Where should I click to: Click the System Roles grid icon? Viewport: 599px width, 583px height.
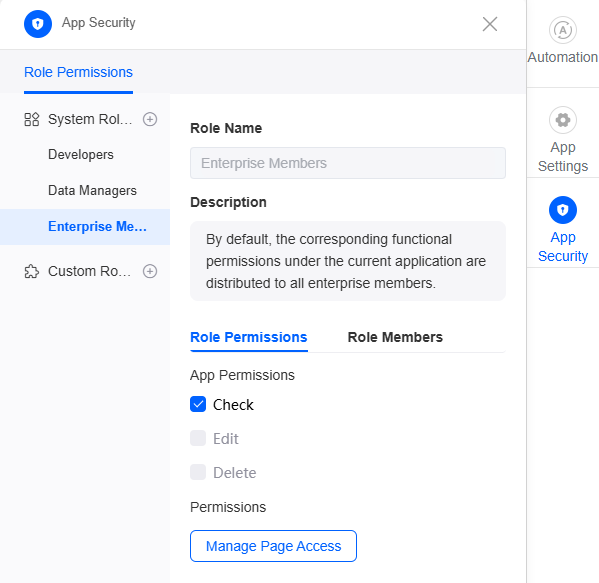click(x=32, y=119)
